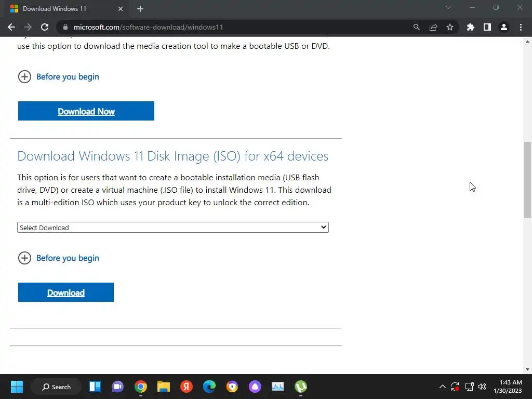Screen dimensions: 532x399
Task: Open Yandex browser from the taskbar
Action: point(187,387)
